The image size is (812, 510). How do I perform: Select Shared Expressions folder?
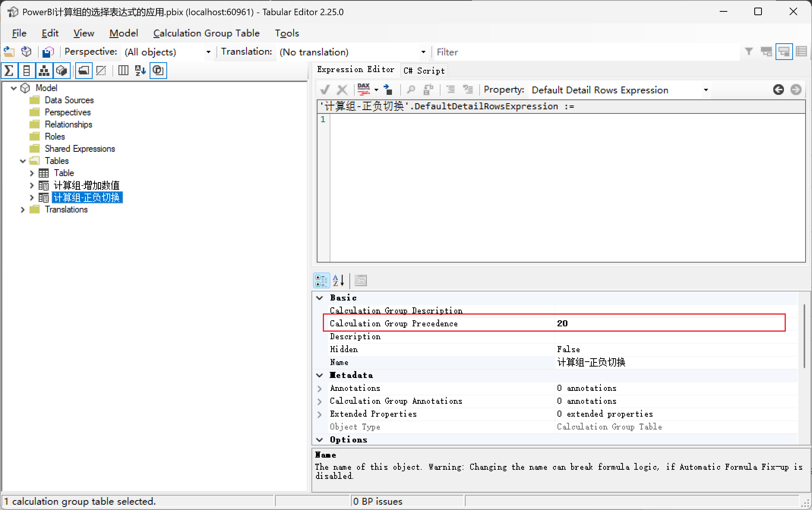click(80, 149)
